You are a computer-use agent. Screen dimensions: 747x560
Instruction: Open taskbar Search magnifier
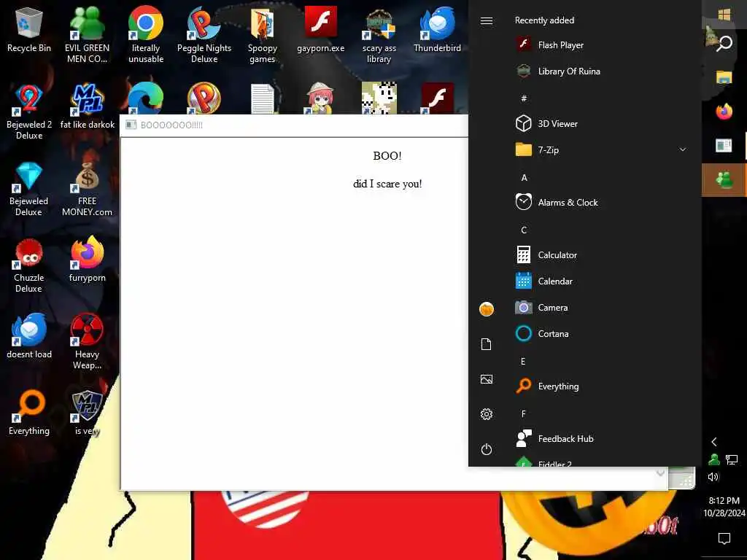[724, 43]
